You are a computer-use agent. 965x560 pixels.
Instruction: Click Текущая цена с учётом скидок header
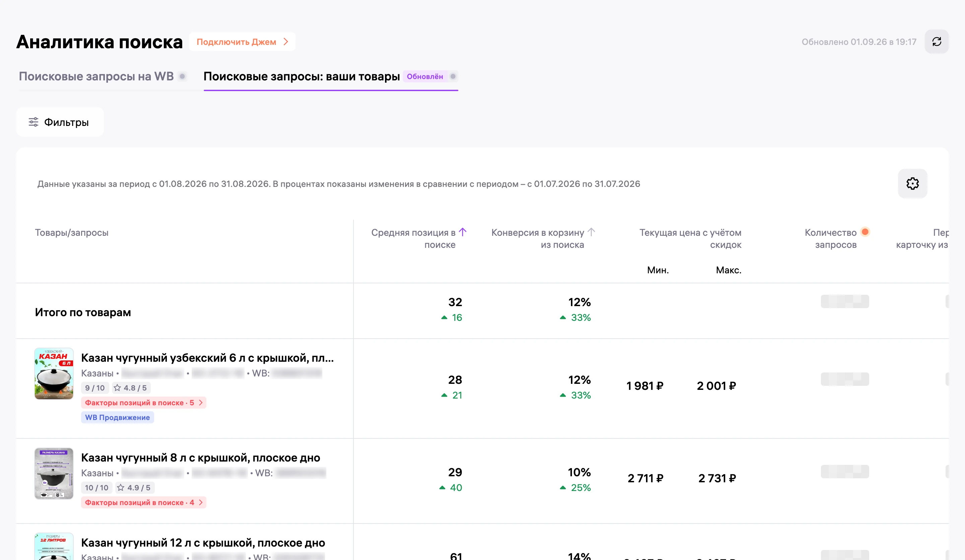pos(690,238)
